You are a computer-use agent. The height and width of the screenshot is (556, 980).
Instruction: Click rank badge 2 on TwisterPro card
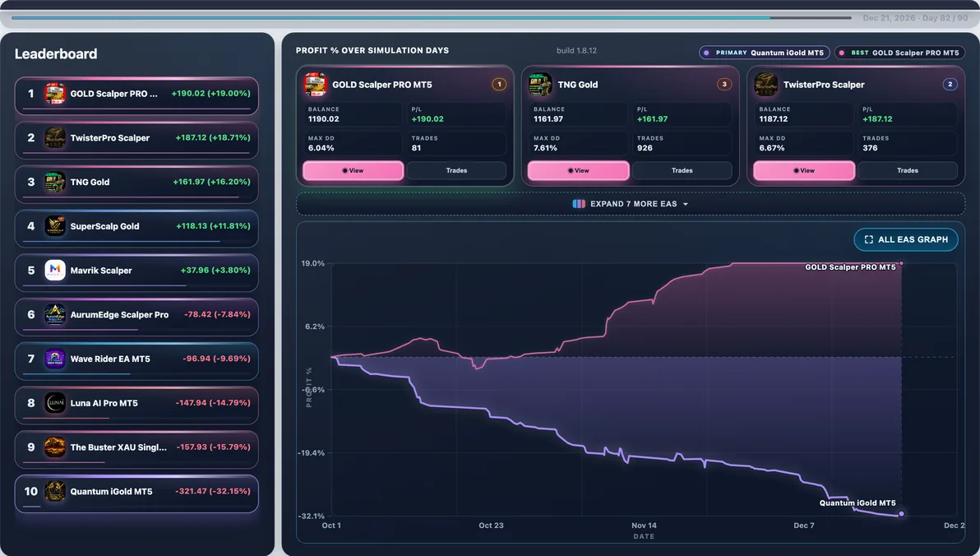tap(950, 85)
